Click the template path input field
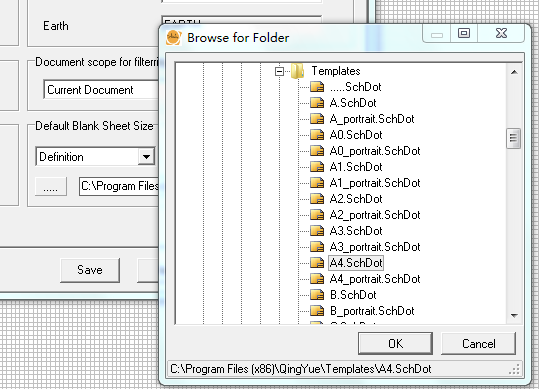Screen dimensions: 539x389 (x=119, y=186)
